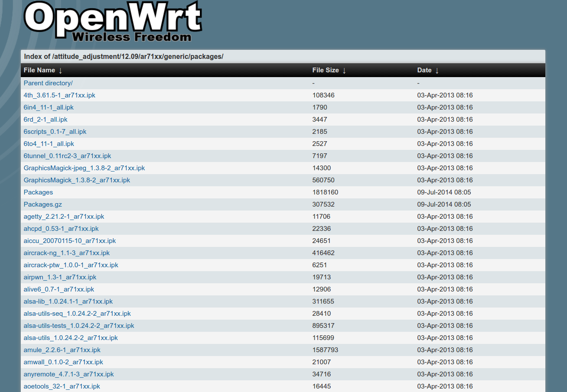Screen dimensions: 567x392
Task: Click the OpenWrt Wireless Freedom logo
Action: click(x=113, y=22)
